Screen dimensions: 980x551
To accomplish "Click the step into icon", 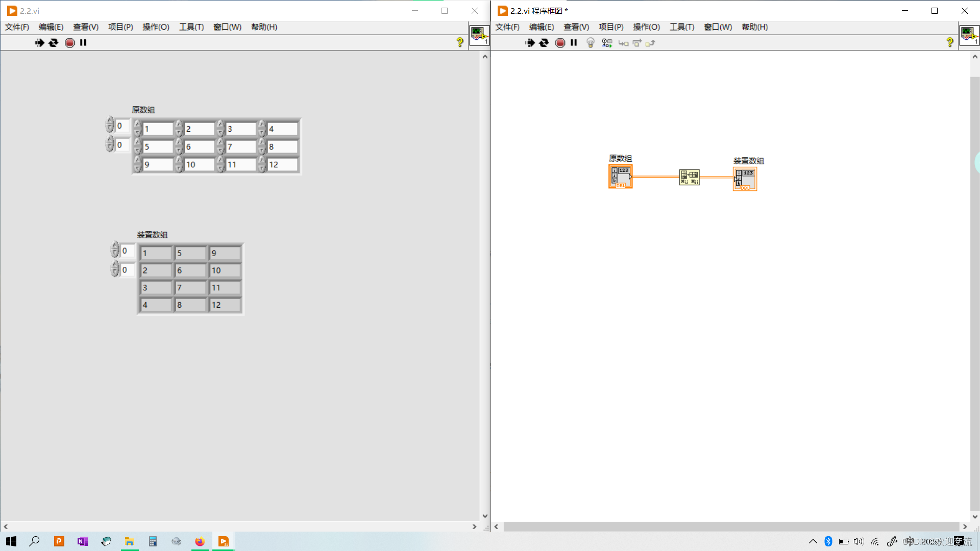I will coord(623,43).
